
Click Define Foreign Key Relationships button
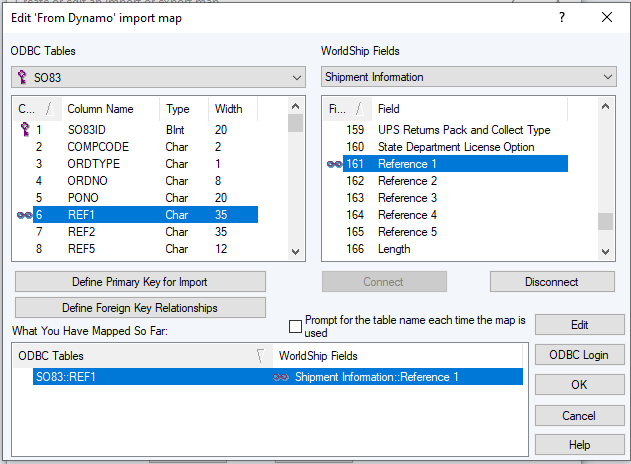pyautogui.click(x=140, y=308)
